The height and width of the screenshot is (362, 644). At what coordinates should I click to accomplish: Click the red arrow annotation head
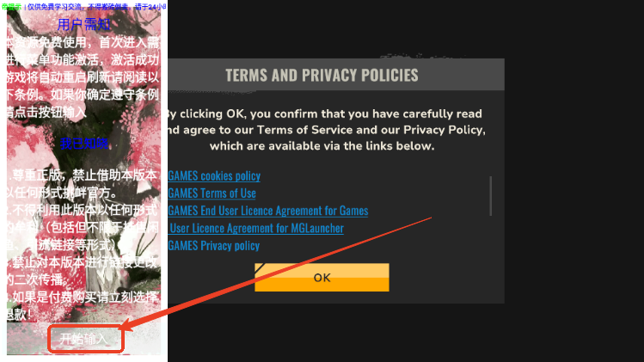point(129,325)
